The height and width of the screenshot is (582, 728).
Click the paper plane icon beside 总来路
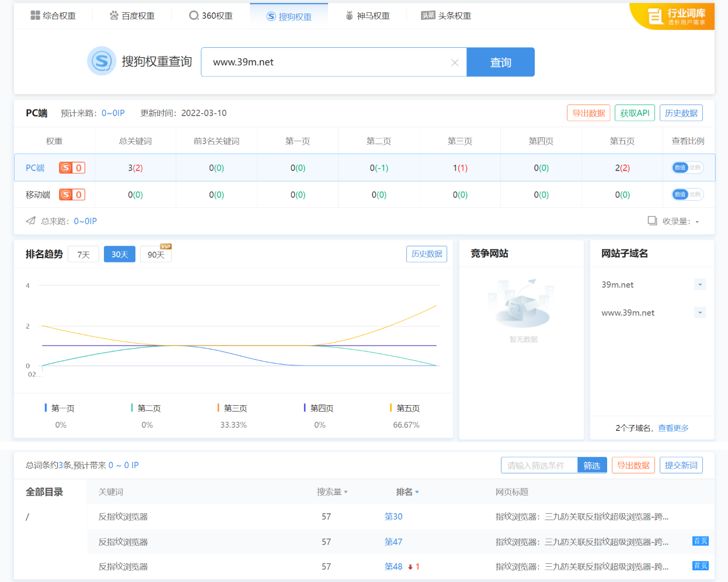(x=31, y=221)
